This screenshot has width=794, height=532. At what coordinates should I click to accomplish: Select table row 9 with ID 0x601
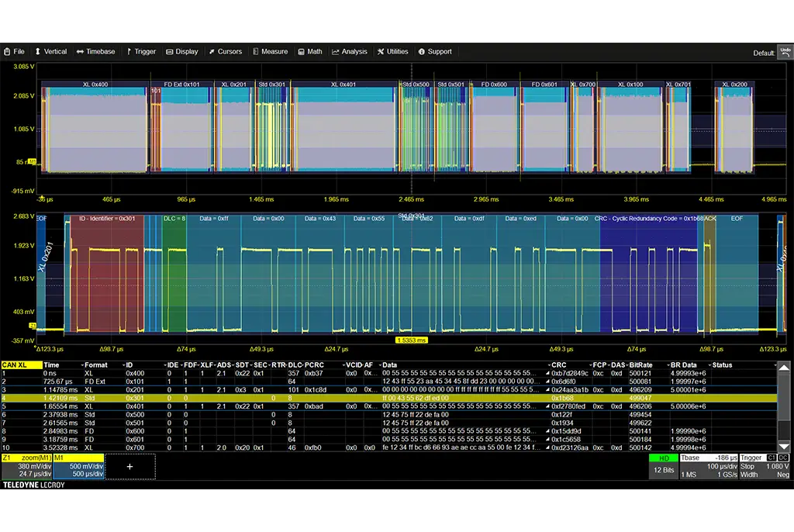389,439
